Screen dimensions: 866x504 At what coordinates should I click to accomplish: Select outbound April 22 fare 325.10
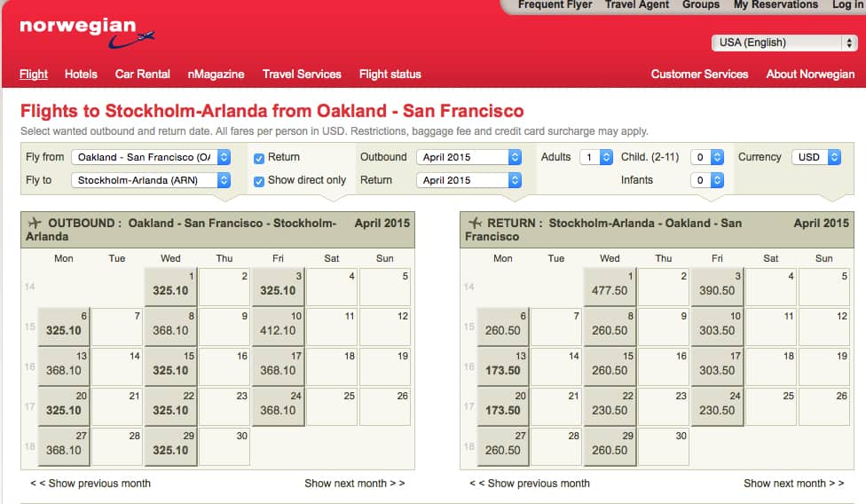click(170, 407)
